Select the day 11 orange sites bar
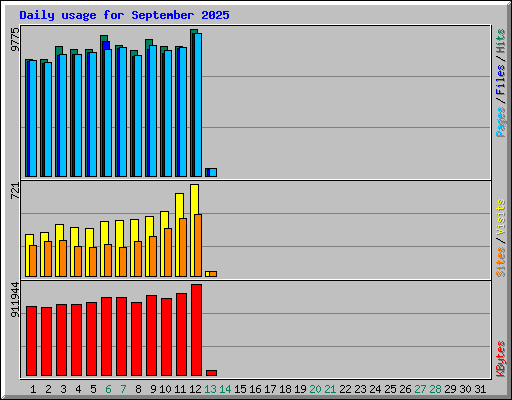This screenshot has width=512, height=400. click(x=183, y=247)
